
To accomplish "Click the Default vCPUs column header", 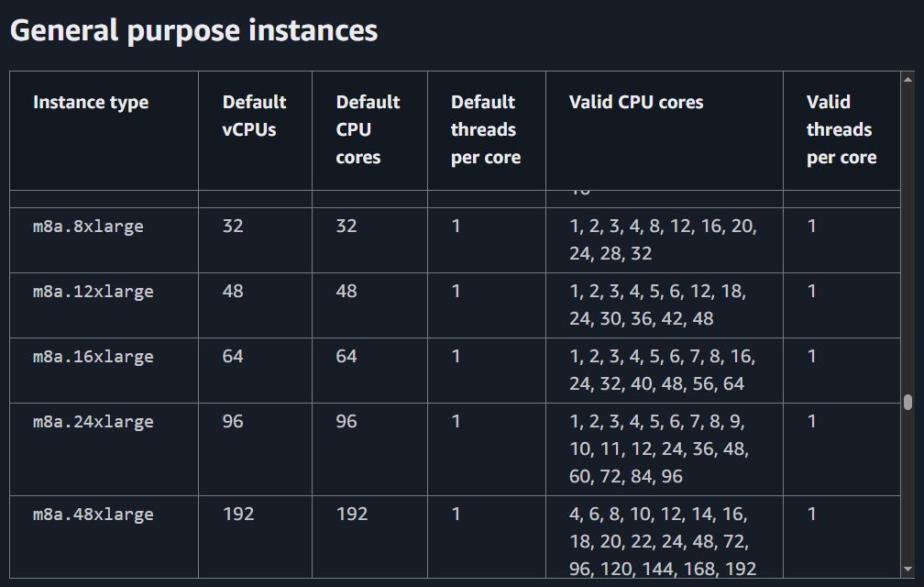I will [254, 116].
